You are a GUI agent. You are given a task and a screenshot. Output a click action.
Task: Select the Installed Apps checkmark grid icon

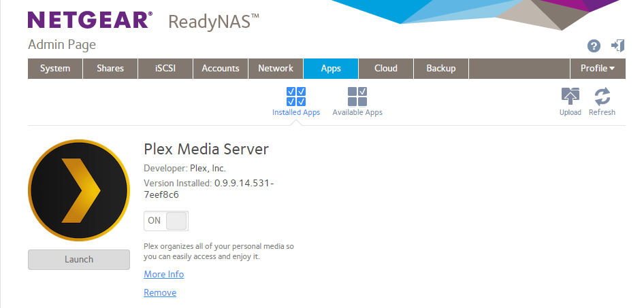(x=295, y=97)
